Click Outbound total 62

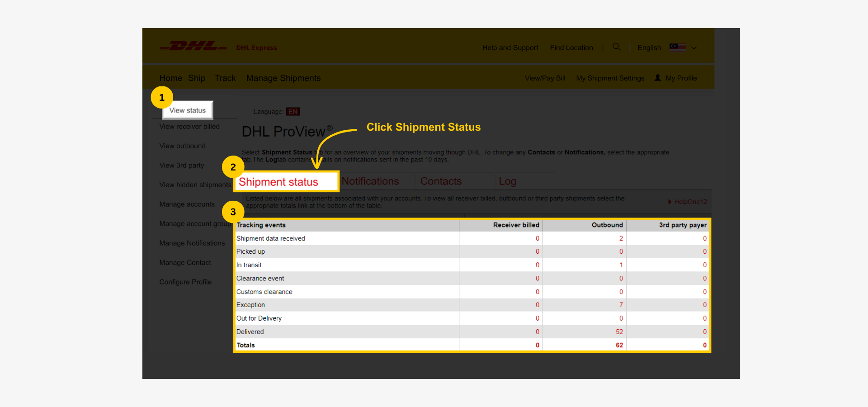(619, 345)
